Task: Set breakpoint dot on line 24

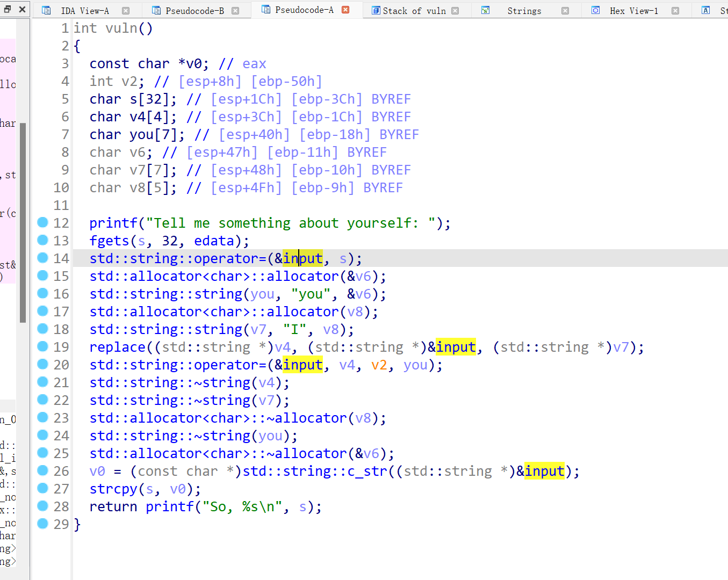Action: click(x=43, y=435)
